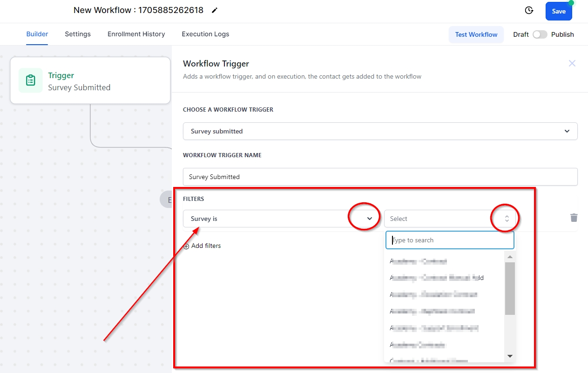Switch to the Settings tab
This screenshot has height=373, width=588.
click(78, 34)
